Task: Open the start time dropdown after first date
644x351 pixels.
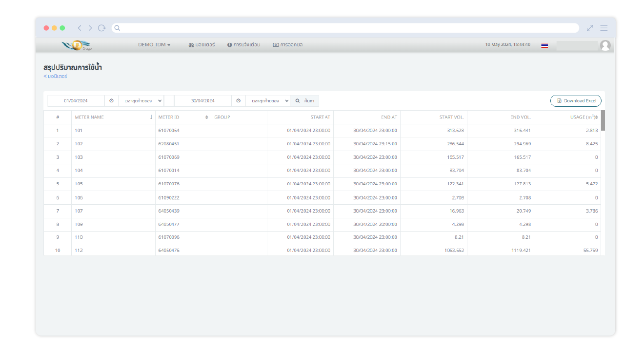Action: [141, 101]
